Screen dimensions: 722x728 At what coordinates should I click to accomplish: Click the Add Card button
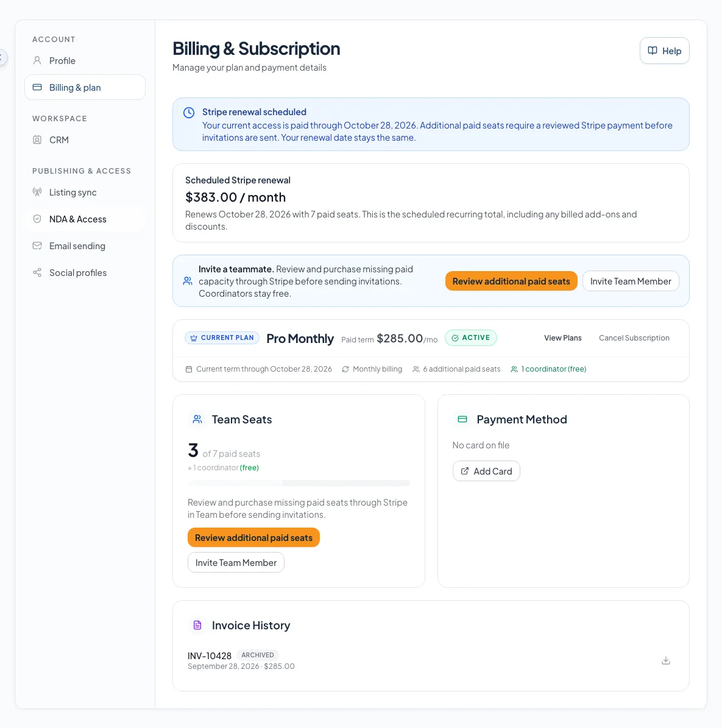[486, 472]
